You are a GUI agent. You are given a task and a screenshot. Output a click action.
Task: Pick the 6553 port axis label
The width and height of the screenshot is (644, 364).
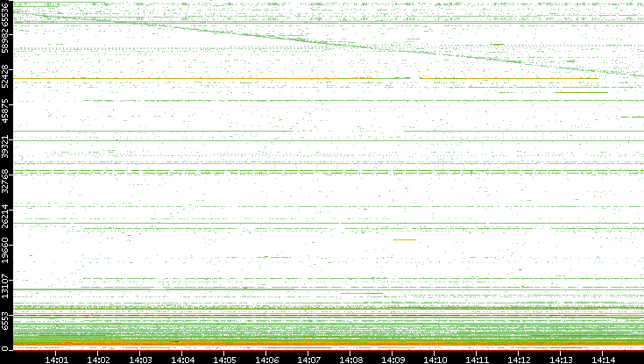5,320
